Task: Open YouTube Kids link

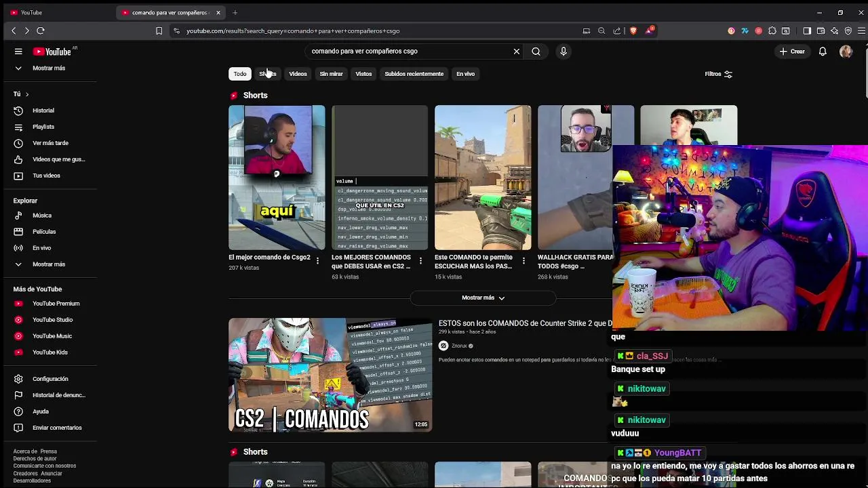Action: coord(50,352)
